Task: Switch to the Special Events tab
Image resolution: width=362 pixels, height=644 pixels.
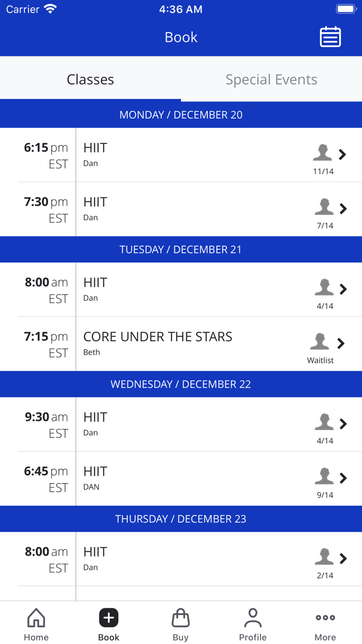Action: [271, 80]
